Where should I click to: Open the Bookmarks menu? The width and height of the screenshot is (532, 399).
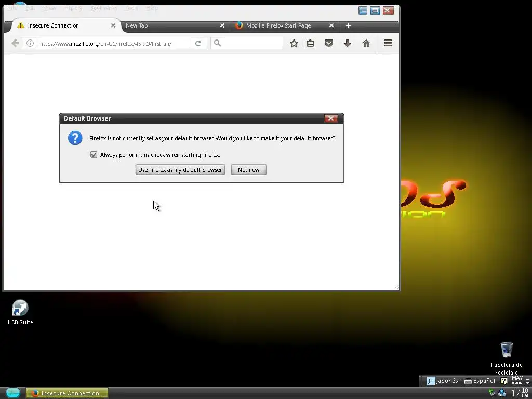pyautogui.click(x=104, y=8)
